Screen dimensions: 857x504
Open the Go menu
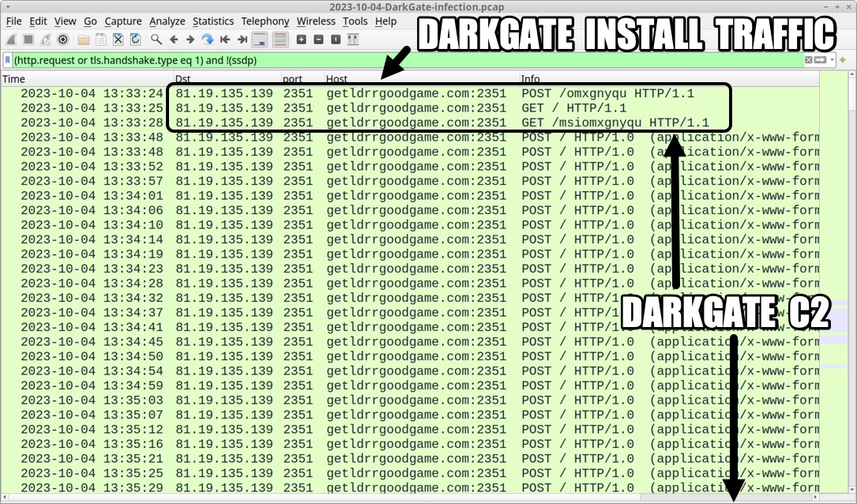(90, 21)
